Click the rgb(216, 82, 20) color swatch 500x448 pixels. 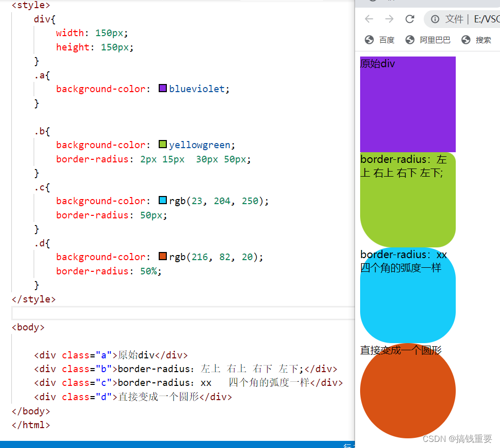163,256
